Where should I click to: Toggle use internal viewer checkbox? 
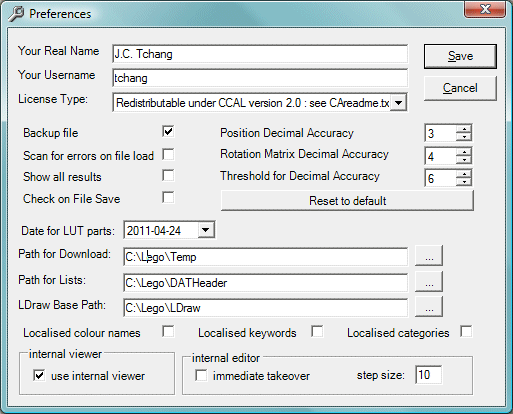(x=39, y=376)
